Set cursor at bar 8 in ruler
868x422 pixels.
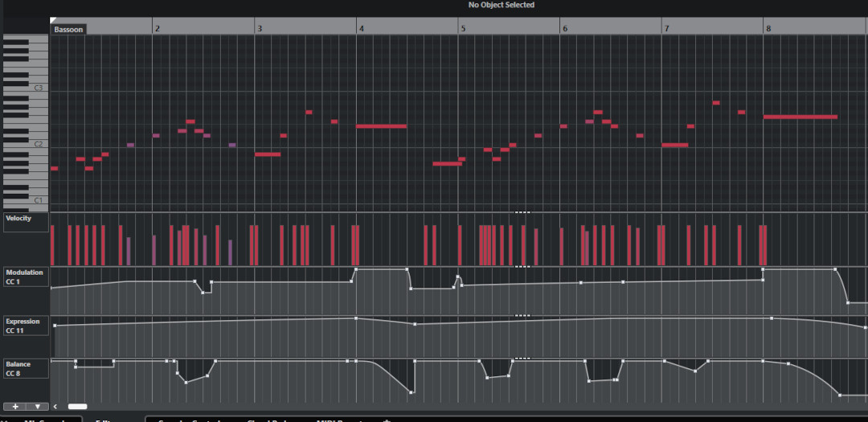(x=768, y=28)
